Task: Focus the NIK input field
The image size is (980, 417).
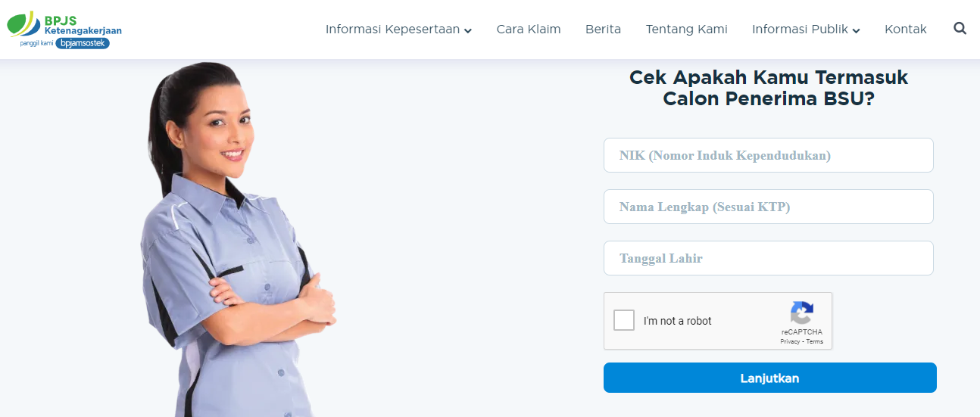Action: click(x=768, y=155)
